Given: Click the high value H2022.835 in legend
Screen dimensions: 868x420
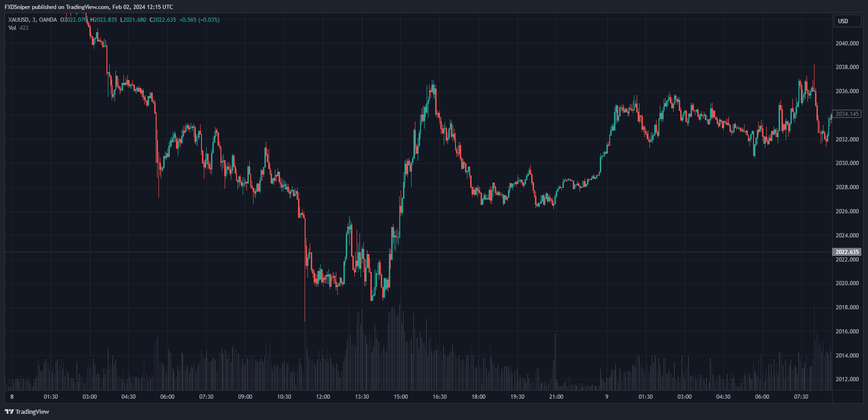Looking at the screenshot, I should (x=104, y=20).
